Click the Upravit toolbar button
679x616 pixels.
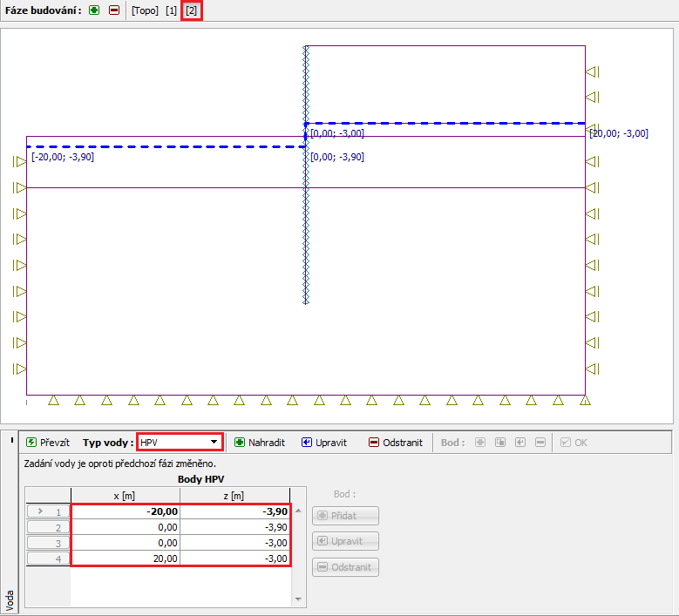pos(324,443)
